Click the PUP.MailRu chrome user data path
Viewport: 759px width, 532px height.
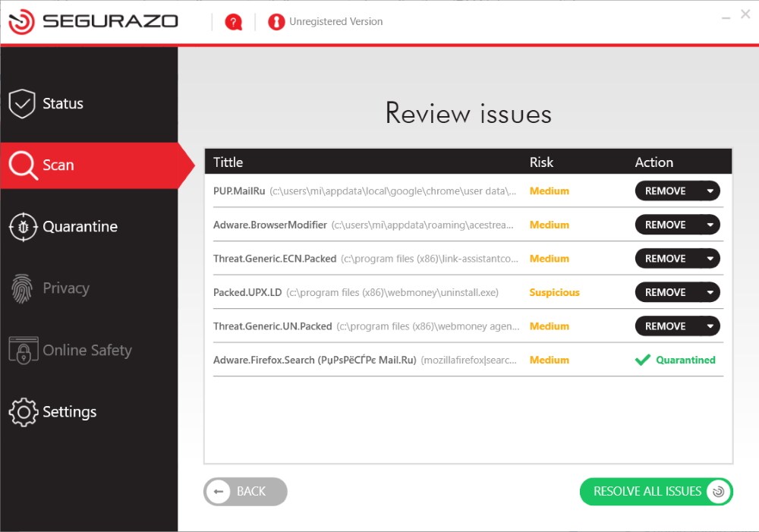point(392,191)
